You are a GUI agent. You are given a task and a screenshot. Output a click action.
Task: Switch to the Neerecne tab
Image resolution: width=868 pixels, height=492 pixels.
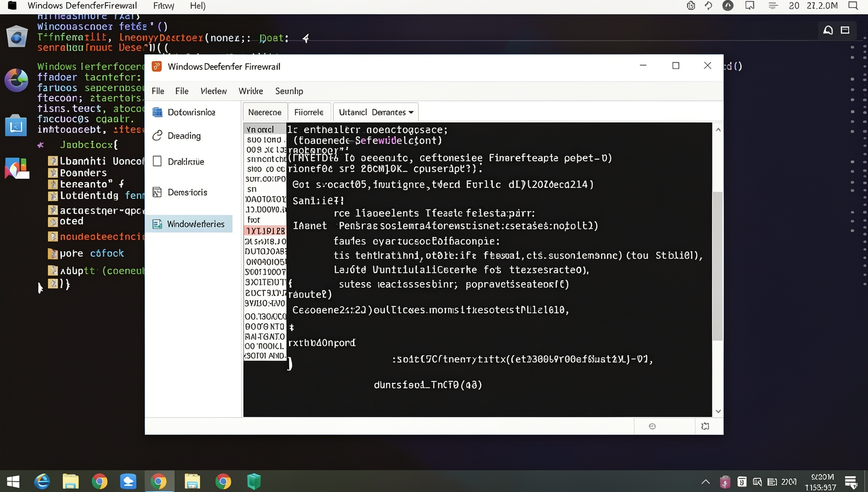265,112
